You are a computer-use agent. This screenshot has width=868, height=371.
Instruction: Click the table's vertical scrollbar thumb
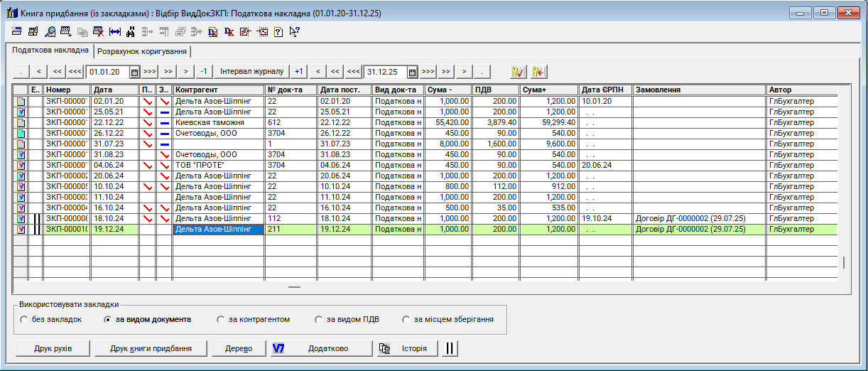click(844, 262)
